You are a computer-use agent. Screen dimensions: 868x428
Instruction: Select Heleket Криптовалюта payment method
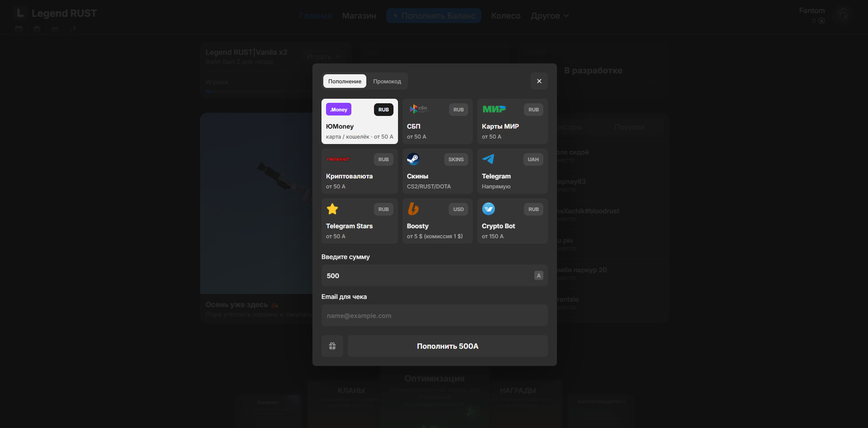pos(360,171)
